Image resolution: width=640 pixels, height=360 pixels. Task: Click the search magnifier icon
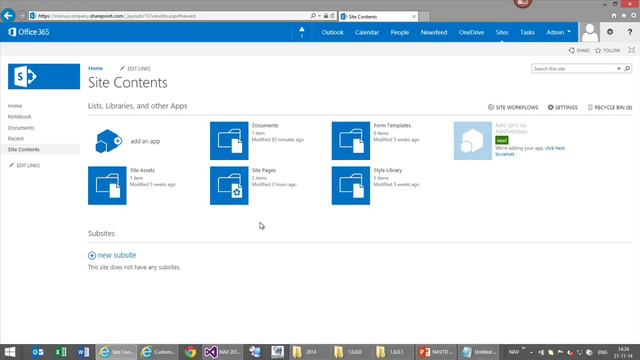[627, 69]
